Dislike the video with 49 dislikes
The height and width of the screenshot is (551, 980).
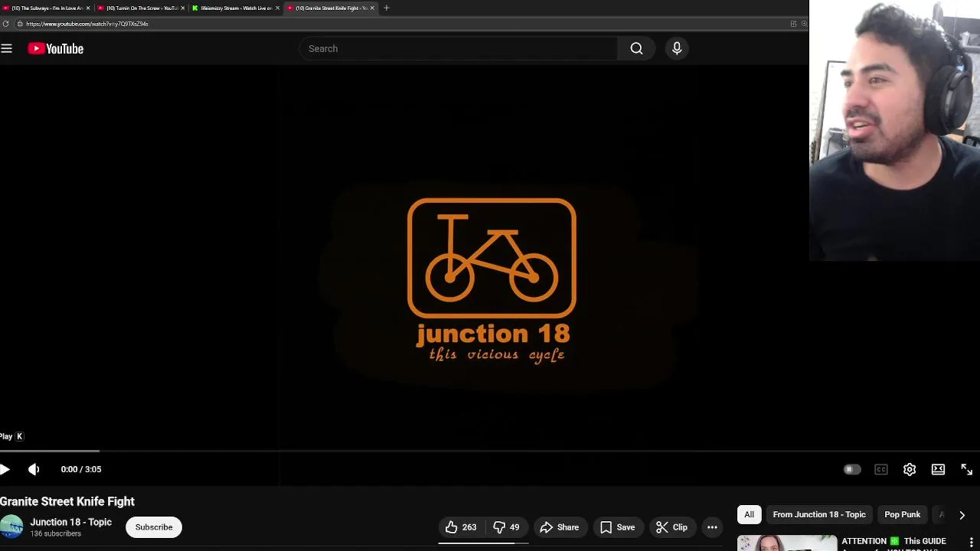pyautogui.click(x=507, y=527)
